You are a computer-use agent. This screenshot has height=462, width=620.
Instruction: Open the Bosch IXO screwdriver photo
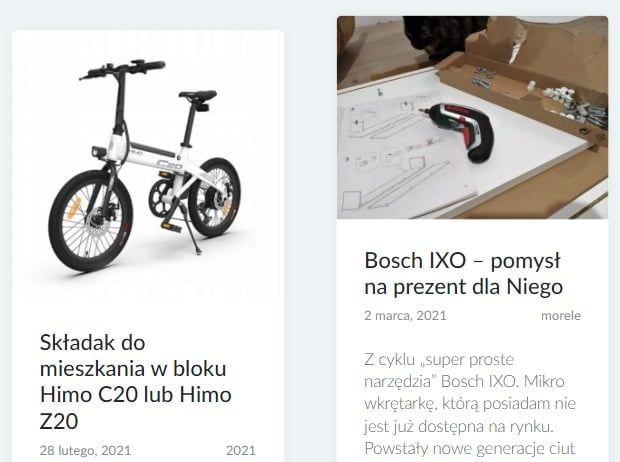pos(473,117)
